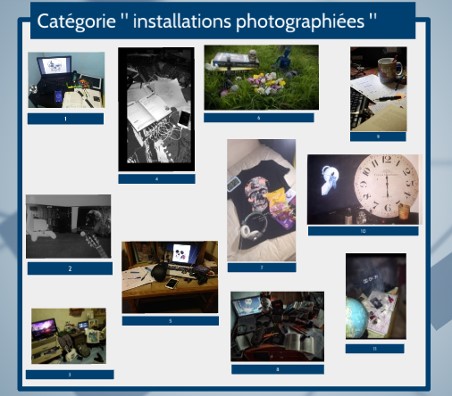Image resolution: width=452 pixels, height=396 pixels.
Task: Select the skull t-shirt with headphones photo
Action: pos(261,200)
